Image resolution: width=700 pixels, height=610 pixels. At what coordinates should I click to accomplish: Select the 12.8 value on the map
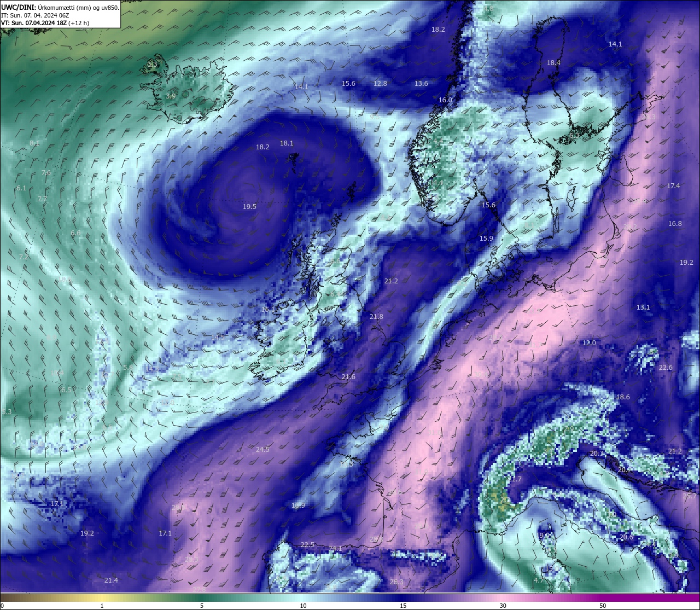380,84
